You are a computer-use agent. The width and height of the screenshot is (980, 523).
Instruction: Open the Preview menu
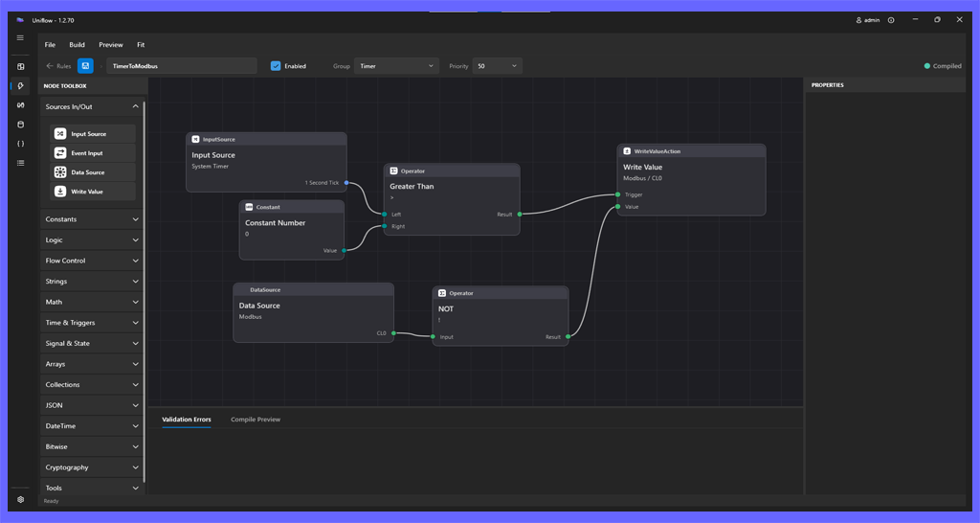tap(111, 45)
